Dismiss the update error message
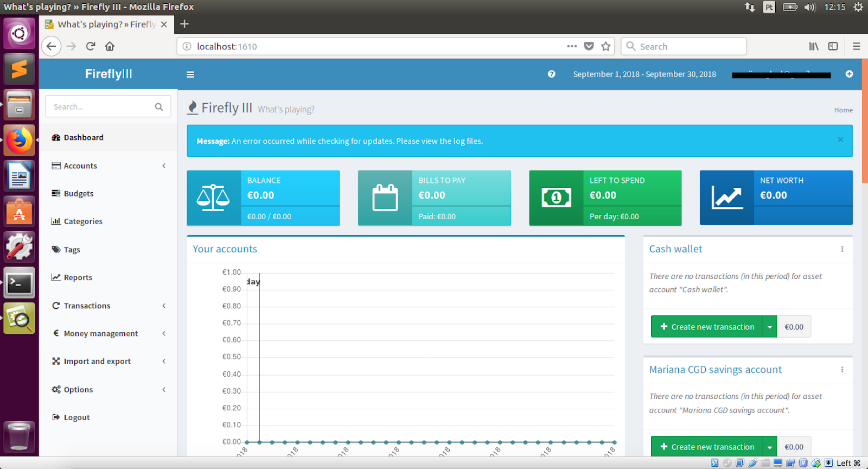This screenshot has height=469, width=868. 840,140
